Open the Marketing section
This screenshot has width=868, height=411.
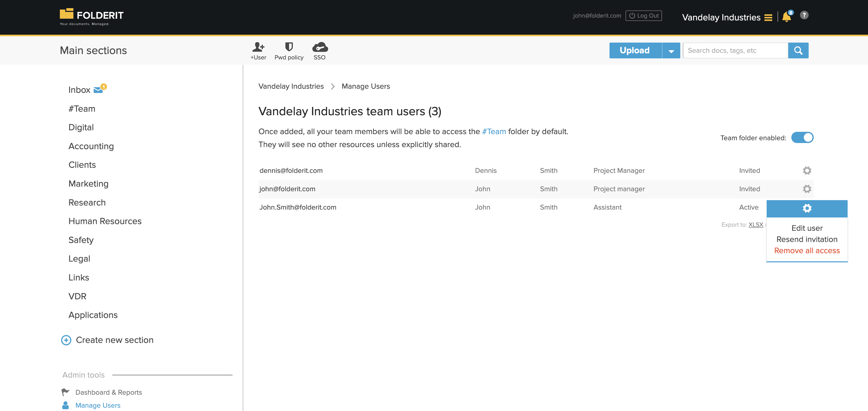pyautogui.click(x=88, y=184)
